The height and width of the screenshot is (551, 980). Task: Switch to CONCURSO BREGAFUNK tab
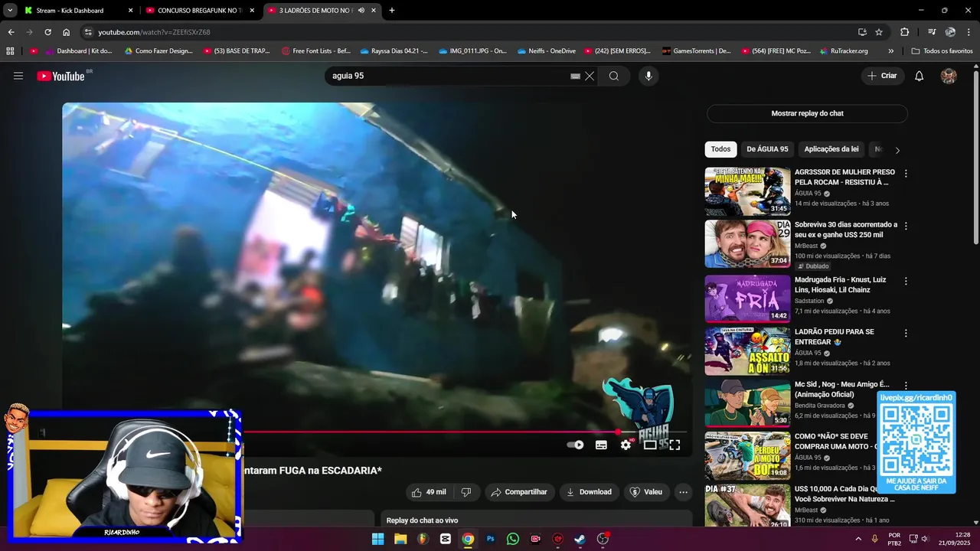coord(200,11)
